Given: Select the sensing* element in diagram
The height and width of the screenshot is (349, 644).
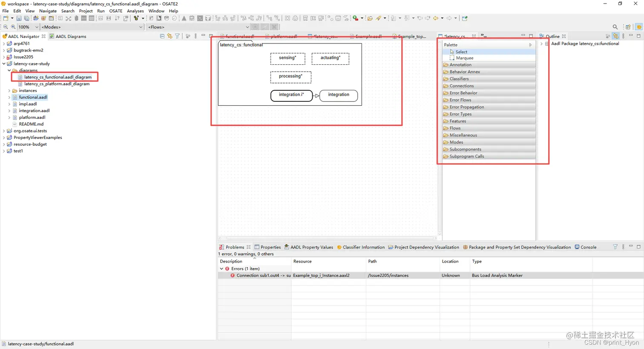Looking at the screenshot, I should (287, 58).
